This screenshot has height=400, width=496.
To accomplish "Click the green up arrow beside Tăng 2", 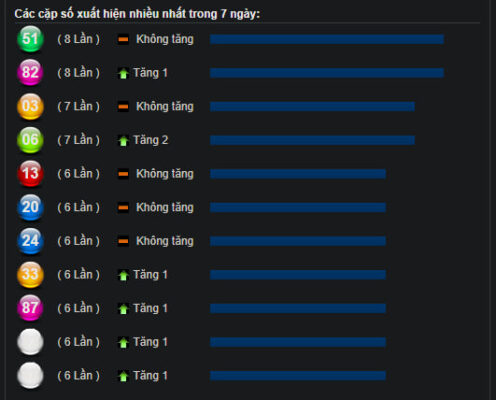I will pos(123,140).
